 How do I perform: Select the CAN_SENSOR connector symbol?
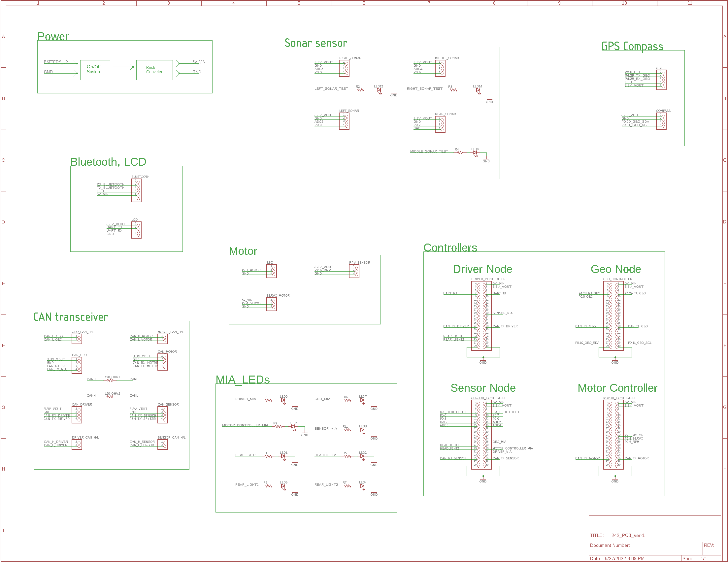pyautogui.click(x=163, y=415)
